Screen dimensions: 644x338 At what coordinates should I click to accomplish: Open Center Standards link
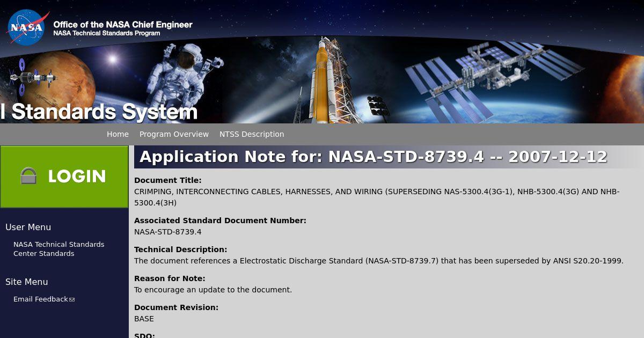click(x=44, y=253)
